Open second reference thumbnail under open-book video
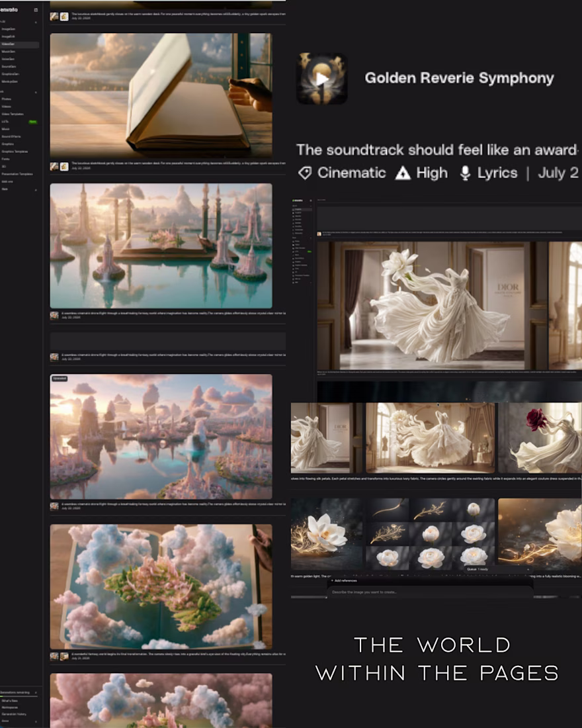The height and width of the screenshot is (728, 582). click(64, 166)
